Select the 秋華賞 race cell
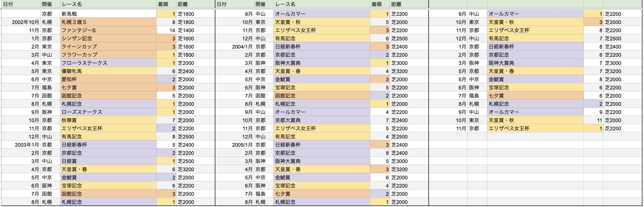The width and height of the screenshot is (644, 207). tap(108, 120)
